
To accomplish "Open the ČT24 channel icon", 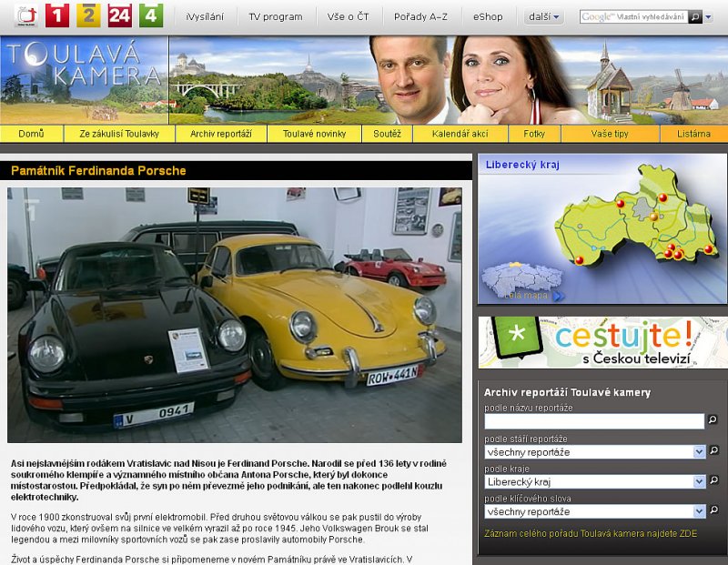I will pyautogui.click(x=120, y=15).
